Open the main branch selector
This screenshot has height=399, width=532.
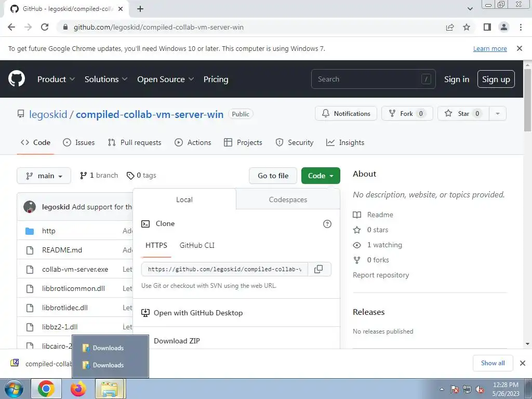tap(44, 176)
